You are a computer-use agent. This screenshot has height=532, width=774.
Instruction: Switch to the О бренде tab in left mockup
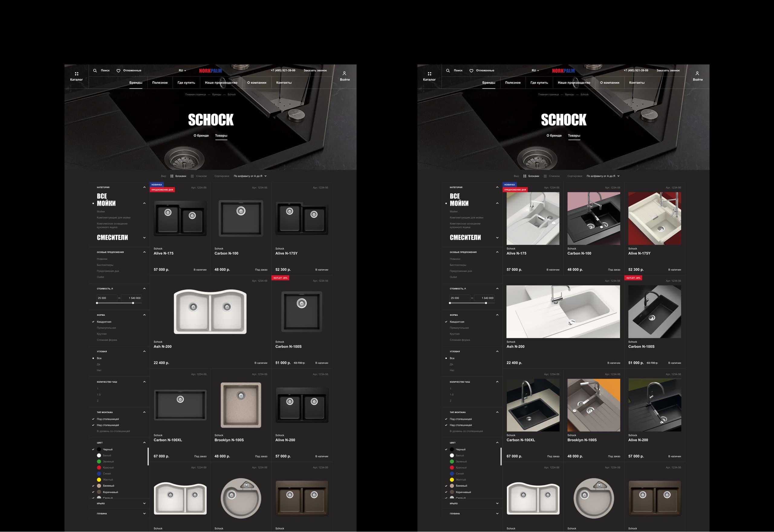(201, 136)
